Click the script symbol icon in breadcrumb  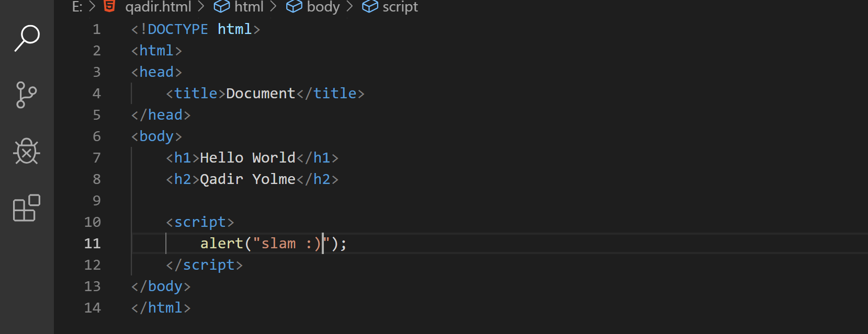click(370, 6)
